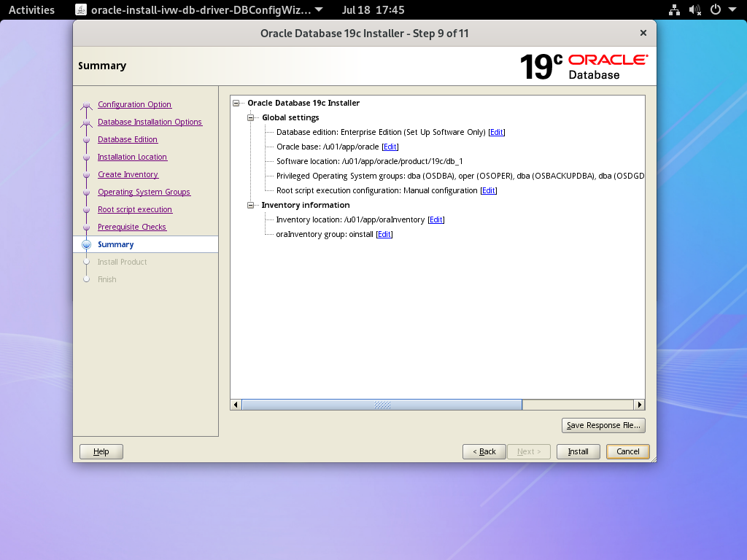This screenshot has width=747, height=560.
Task: Open the clock Jul 18 17:45 menu
Action: click(x=373, y=9)
